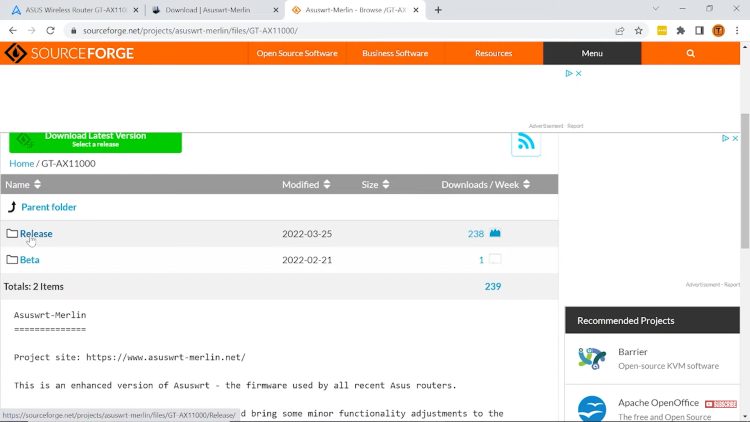
Task: Click the red SUBSCRIBE badge
Action: [720, 404]
